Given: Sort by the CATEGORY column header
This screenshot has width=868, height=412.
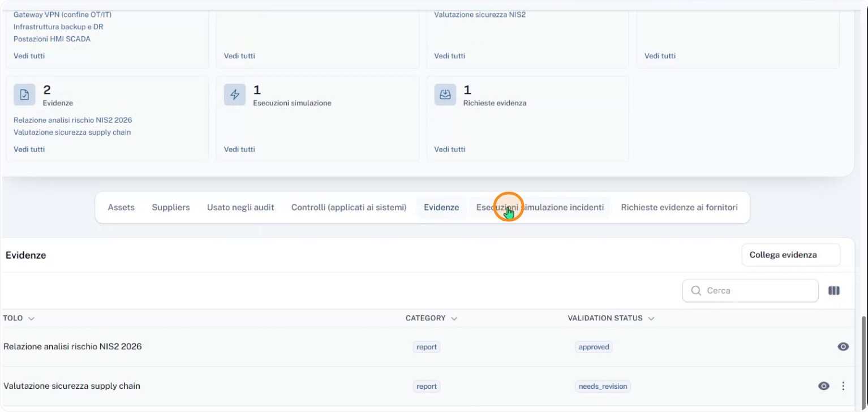Looking at the screenshot, I should pyautogui.click(x=431, y=318).
